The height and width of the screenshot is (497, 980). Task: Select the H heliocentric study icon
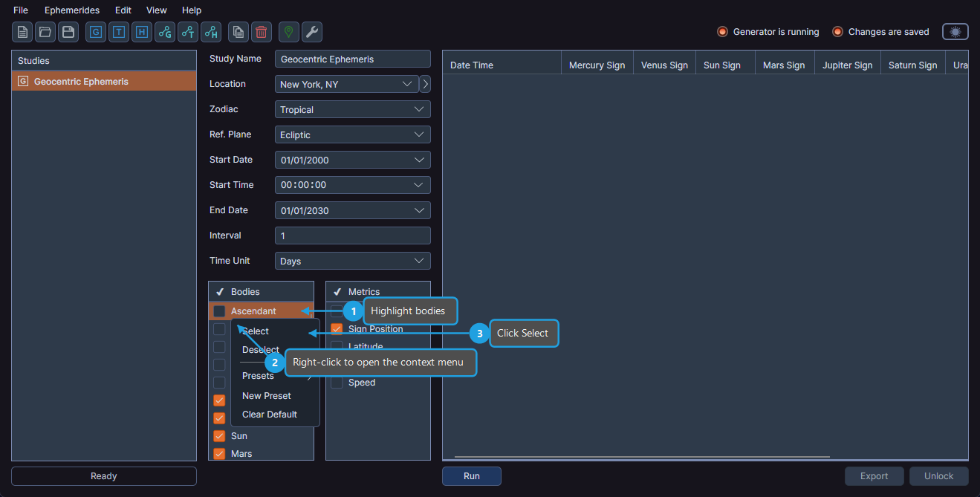[x=141, y=32]
